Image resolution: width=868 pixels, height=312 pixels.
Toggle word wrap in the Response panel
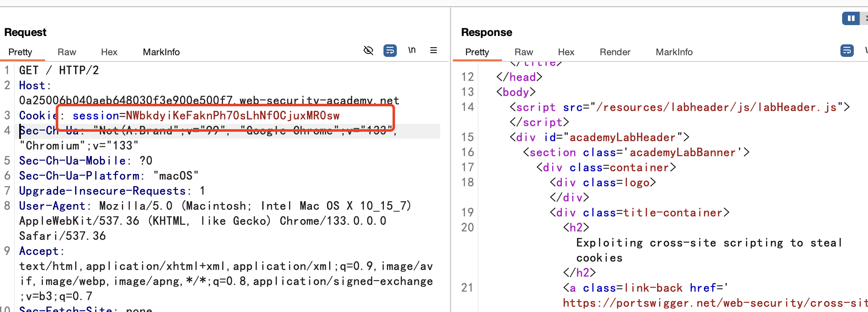pyautogui.click(x=847, y=51)
